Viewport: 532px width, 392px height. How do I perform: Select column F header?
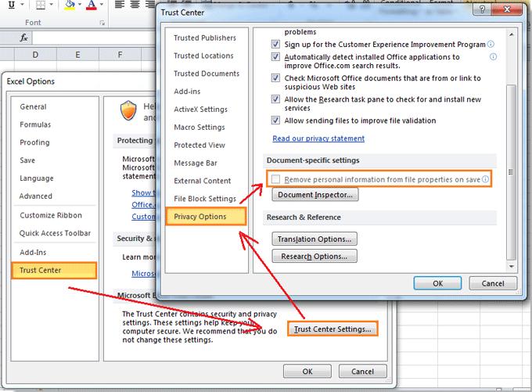coord(120,54)
